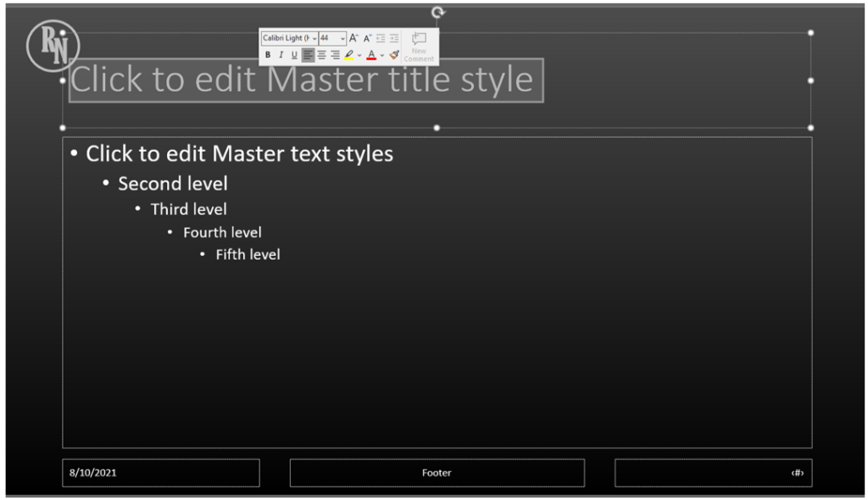Image resolution: width=868 pixels, height=500 pixels.
Task: Apply the yellow text highlight color
Action: click(349, 55)
